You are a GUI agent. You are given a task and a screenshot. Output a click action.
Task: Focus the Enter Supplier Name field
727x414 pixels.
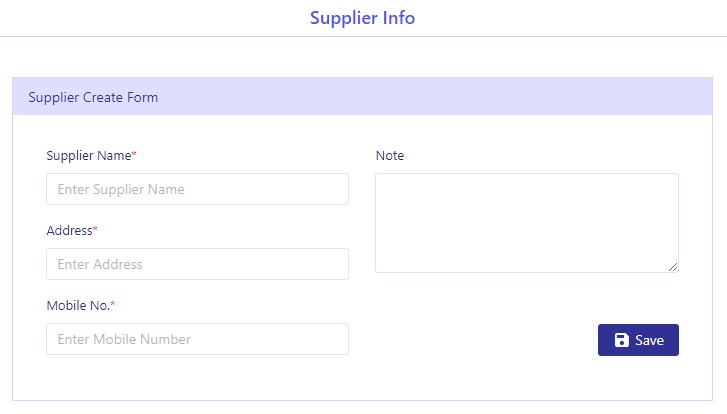pos(198,189)
